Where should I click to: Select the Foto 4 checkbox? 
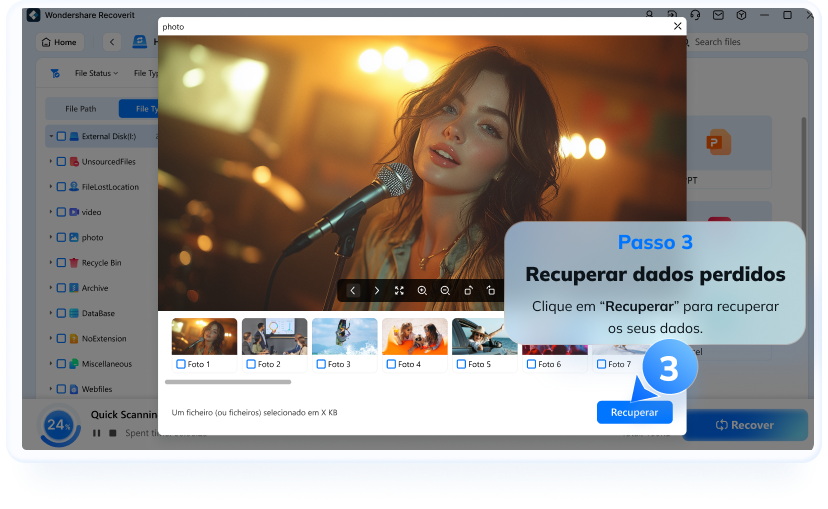tap(391, 365)
